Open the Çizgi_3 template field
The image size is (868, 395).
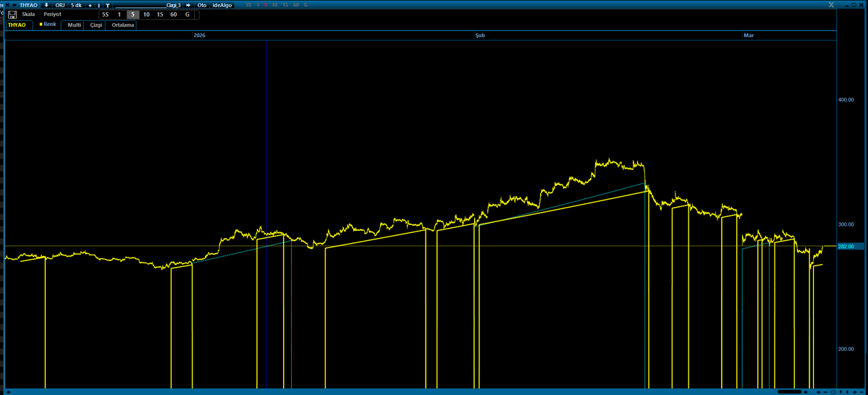click(x=148, y=5)
